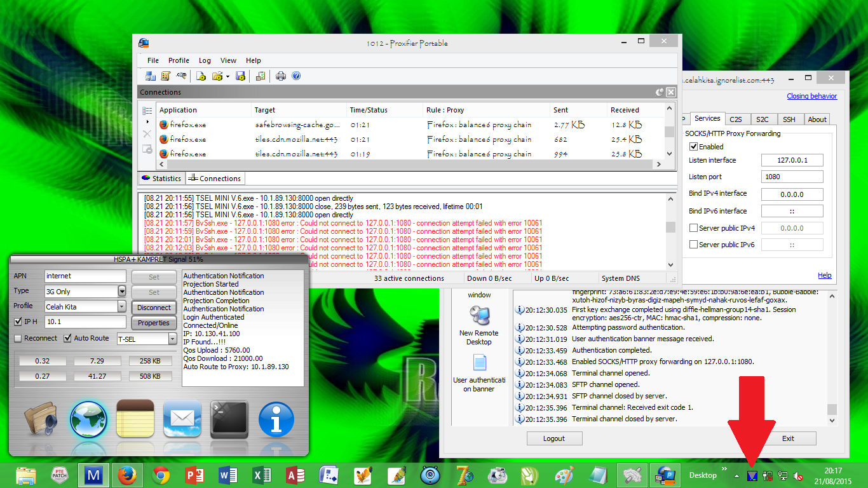Viewport: 868px width, 488px height.
Task: Open Name Resolution (.com) toolbar icon
Action: coord(182,76)
